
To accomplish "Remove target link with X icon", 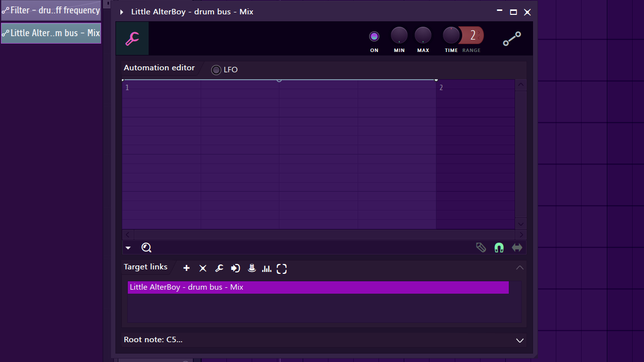I will pyautogui.click(x=203, y=268).
